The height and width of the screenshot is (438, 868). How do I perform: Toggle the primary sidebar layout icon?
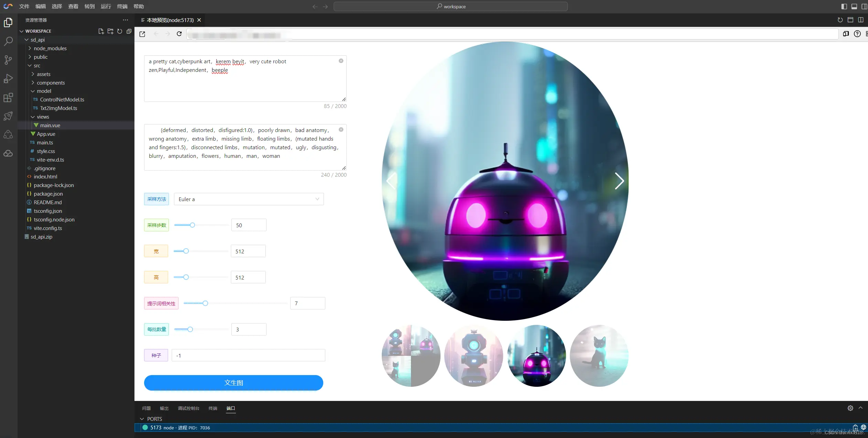tap(844, 7)
